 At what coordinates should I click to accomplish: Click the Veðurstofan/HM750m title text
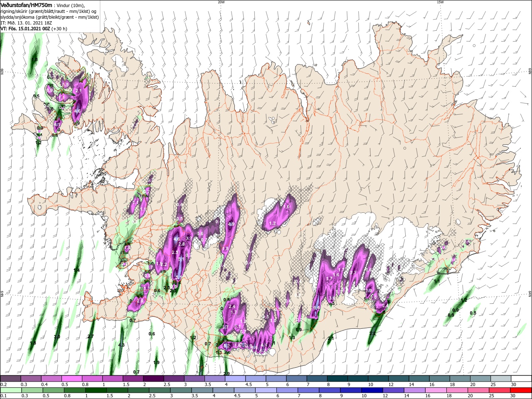26,5
